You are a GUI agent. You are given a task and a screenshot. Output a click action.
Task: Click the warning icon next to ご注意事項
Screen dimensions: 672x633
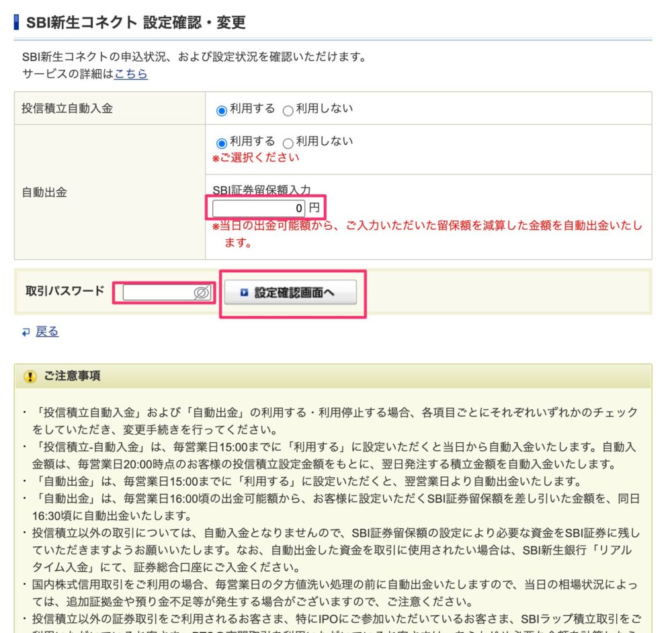click(30, 376)
